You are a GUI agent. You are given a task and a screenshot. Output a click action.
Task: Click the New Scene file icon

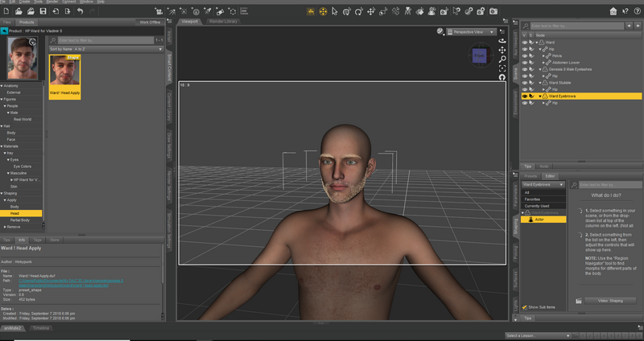(6, 11)
